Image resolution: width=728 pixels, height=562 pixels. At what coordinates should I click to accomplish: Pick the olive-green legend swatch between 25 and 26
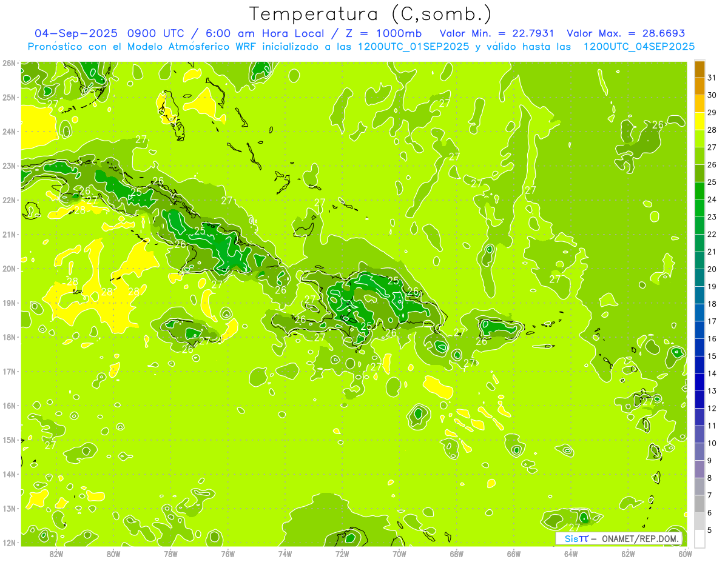tap(699, 173)
